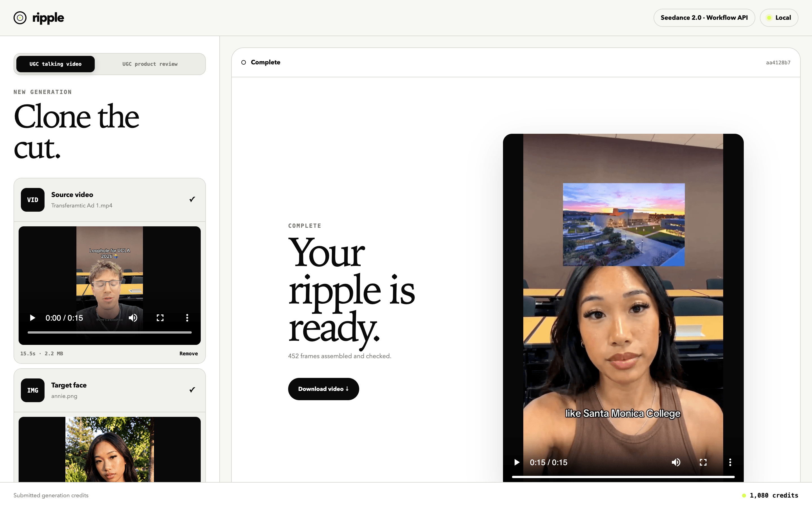Click the ripple circular logo icon
The height and width of the screenshot is (508, 812).
tap(20, 18)
